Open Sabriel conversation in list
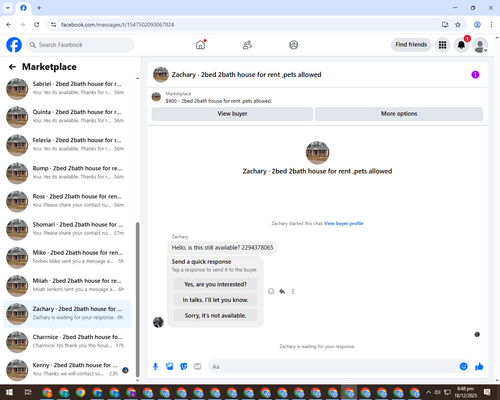Viewport: 500px width, 400px height. click(67, 88)
